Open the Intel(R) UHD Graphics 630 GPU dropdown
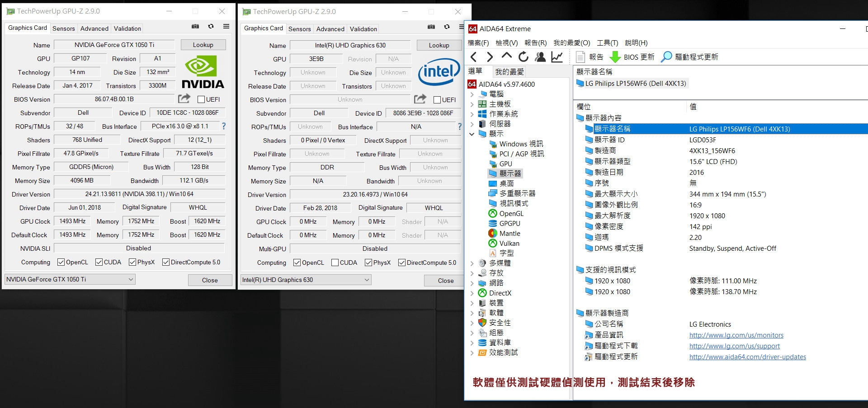 [306, 280]
